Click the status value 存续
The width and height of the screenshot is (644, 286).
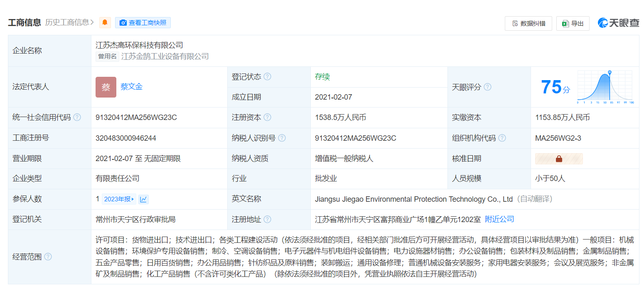click(322, 77)
